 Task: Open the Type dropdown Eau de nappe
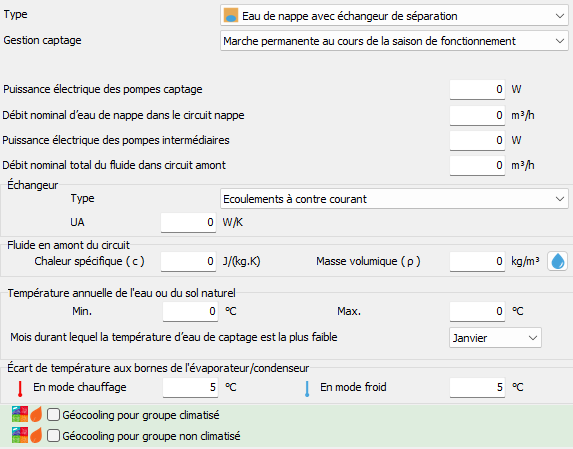pos(394,16)
